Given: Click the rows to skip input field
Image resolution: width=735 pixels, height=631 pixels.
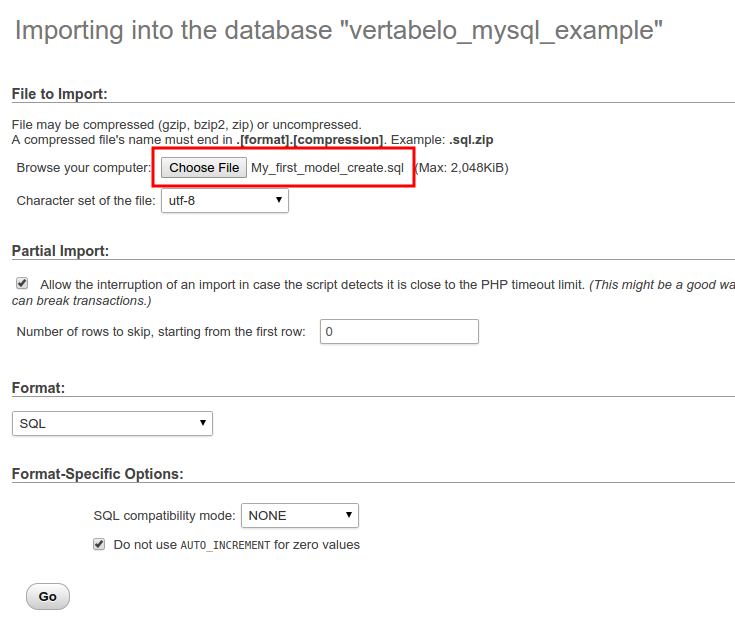Looking at the screenshot, I should tap(399, 331).
